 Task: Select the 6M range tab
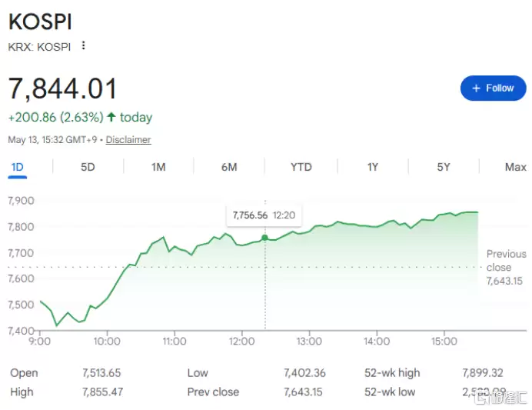(229, 168)
